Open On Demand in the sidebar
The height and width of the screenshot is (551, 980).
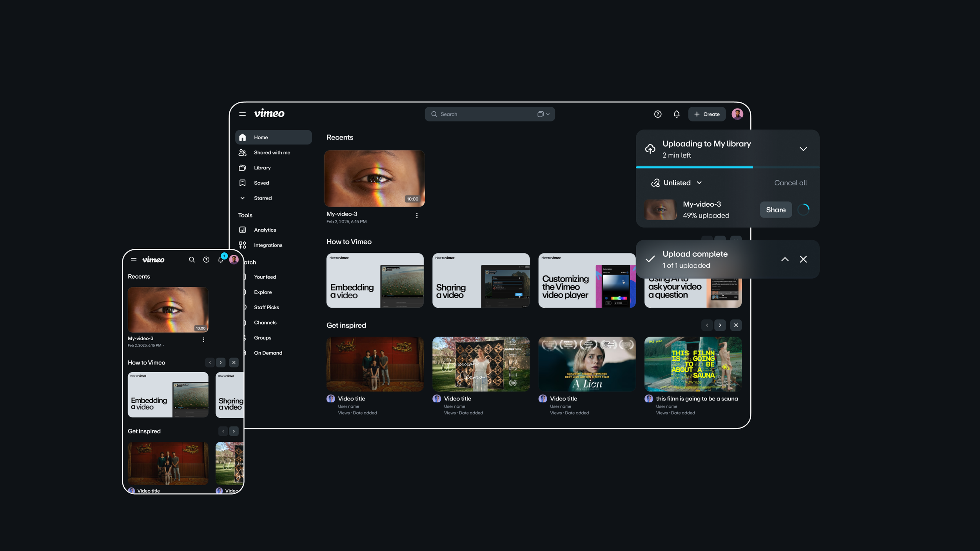click(268, 353)
